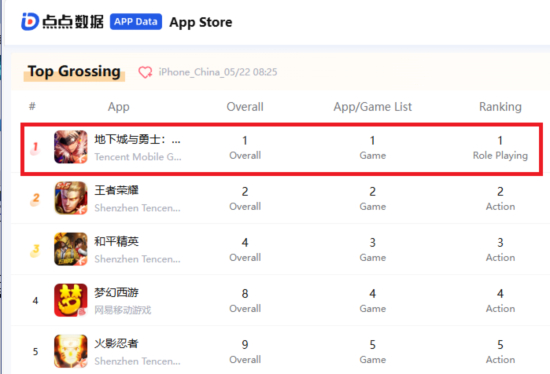The width and height of the screenshot is (550, 374).
Task: Open the App Store header label
Action: (201, 22)
